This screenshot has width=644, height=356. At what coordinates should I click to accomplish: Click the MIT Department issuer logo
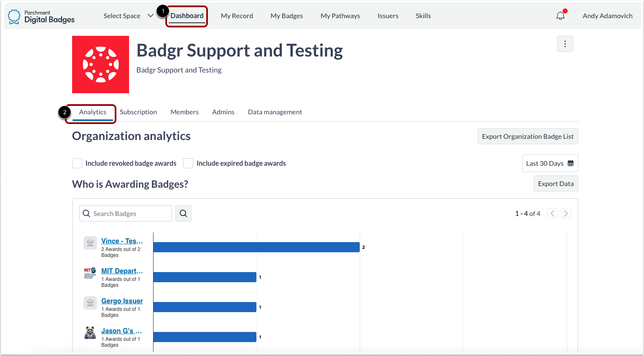90,273
